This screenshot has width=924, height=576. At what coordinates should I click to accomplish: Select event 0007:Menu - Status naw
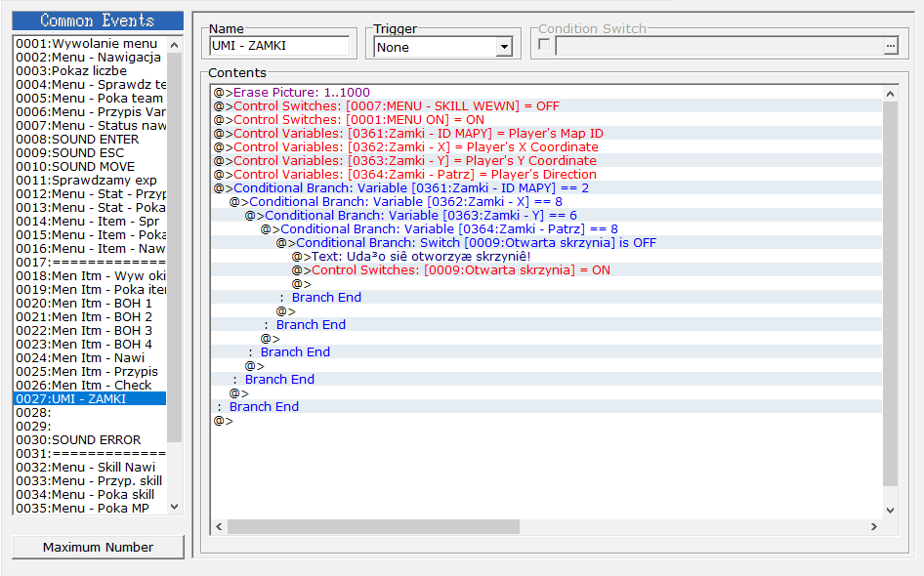tap(90, 125)
